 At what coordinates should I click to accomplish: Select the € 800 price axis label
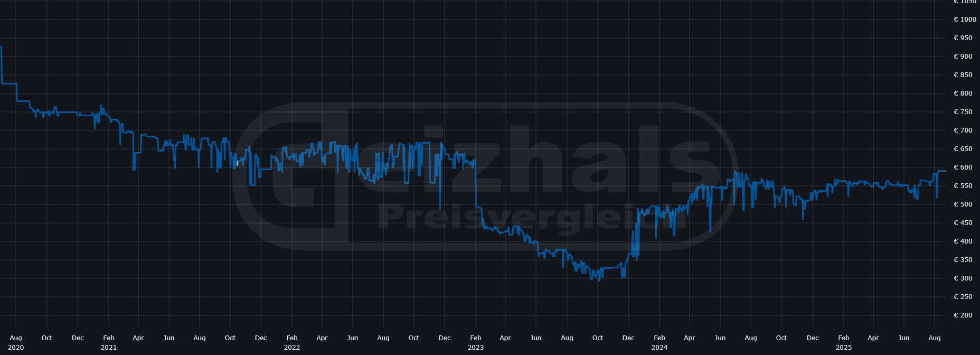click(x=963, y=94)
